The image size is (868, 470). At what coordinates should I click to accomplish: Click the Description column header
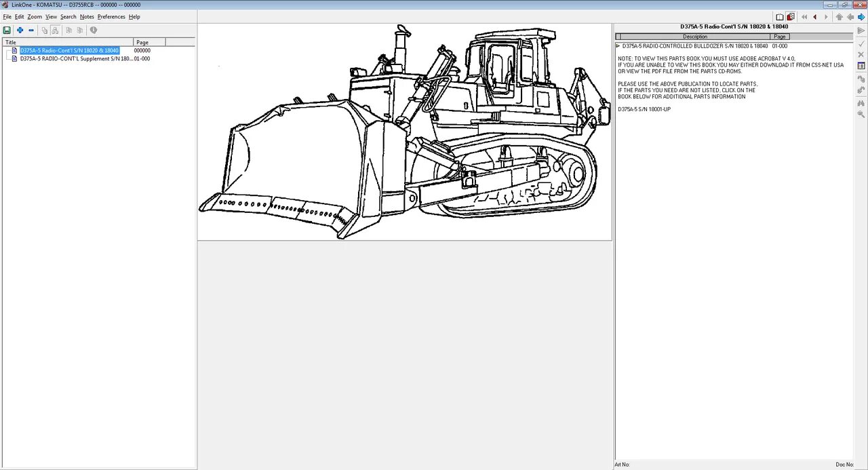(x=695, y=37)
